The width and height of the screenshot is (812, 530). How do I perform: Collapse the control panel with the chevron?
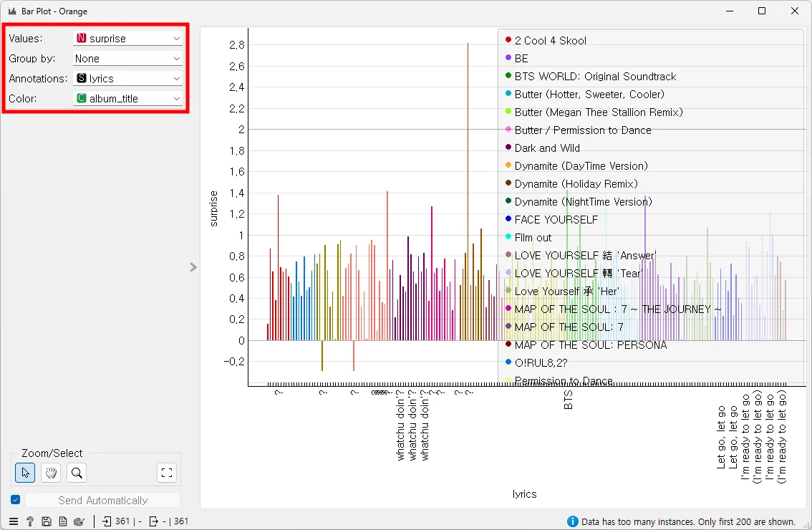click(193, 267)
